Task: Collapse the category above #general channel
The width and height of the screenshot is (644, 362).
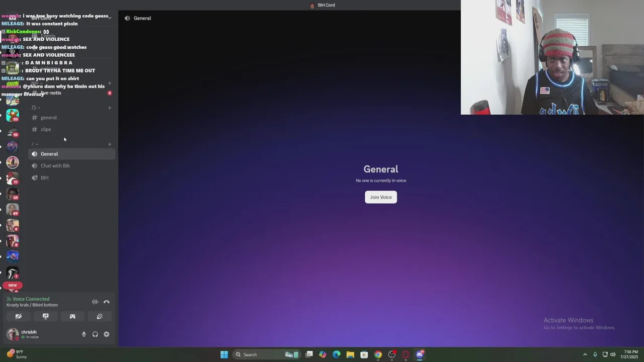Action: click(x=36, y=108)
